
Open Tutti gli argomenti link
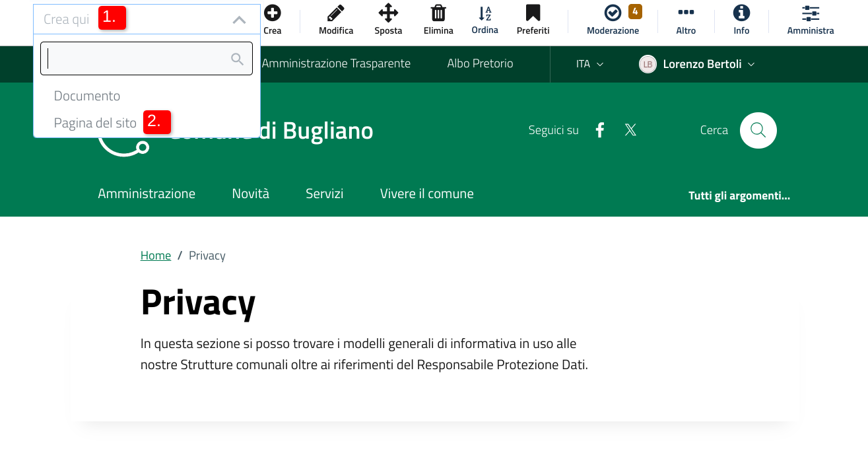739,195
